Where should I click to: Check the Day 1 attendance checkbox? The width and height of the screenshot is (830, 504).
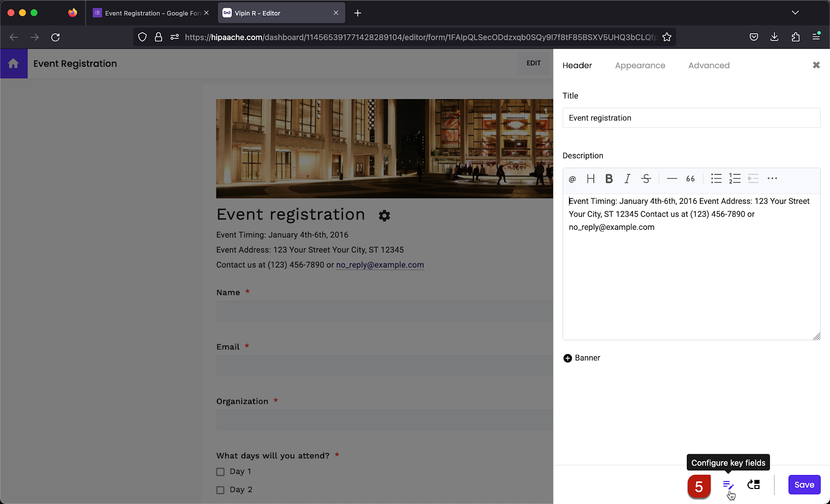[220, 471]
